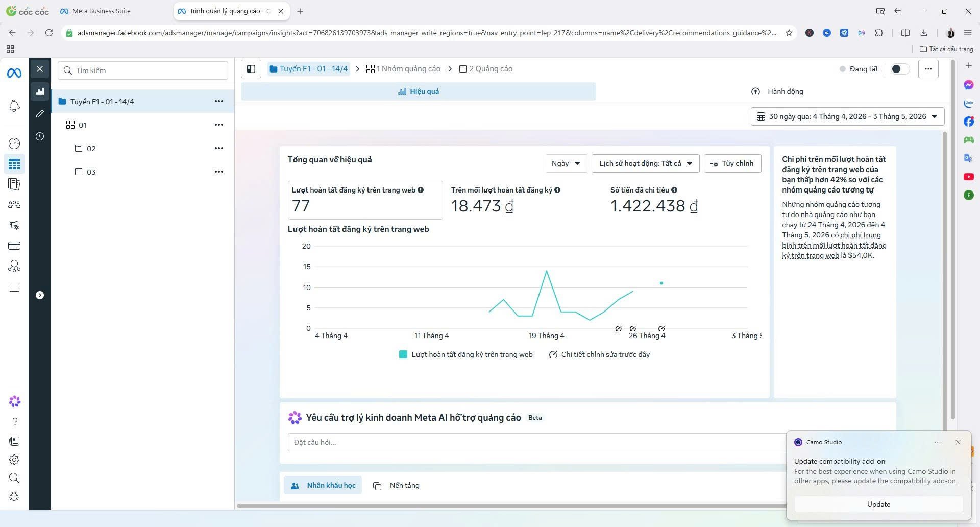Click info icon beside Trên mỗi lượt hoàn tất
The height and width of the screenshot is (527, 980).
pyautogui.click(x=557, y=190)
